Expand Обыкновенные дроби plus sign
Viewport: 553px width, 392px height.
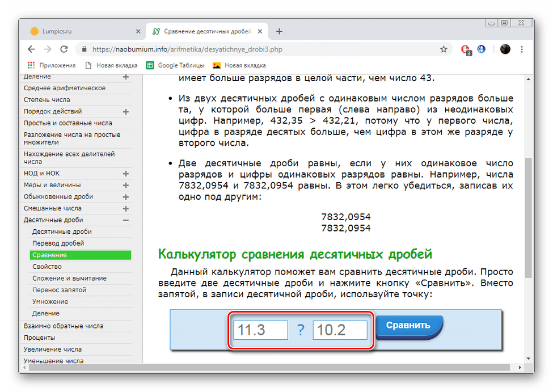click(x=125, y=197)
